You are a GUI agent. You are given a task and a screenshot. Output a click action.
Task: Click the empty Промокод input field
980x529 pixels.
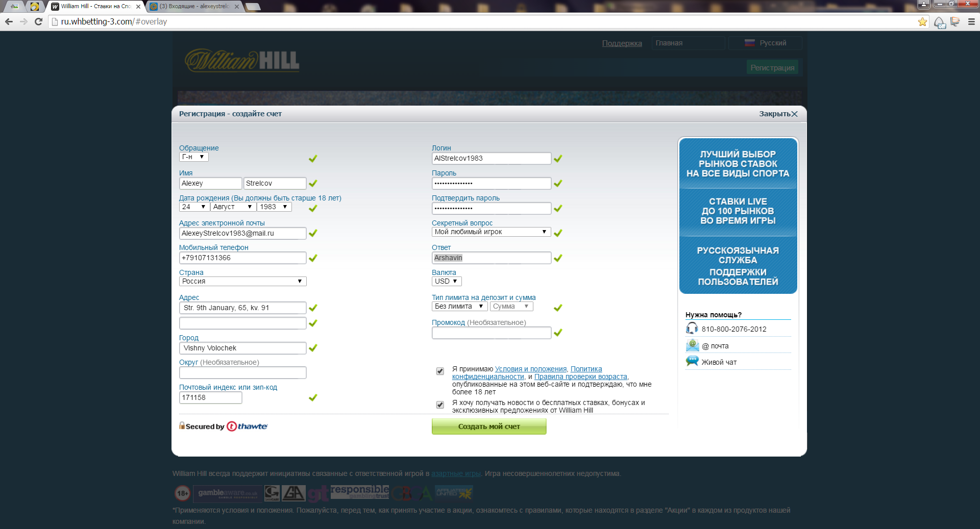491,333
